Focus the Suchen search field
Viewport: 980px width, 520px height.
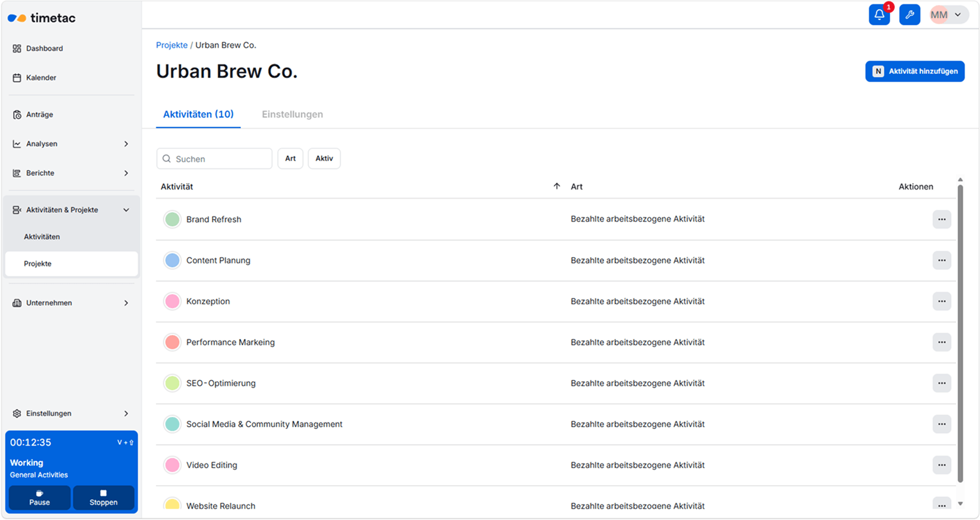point(214,159)
